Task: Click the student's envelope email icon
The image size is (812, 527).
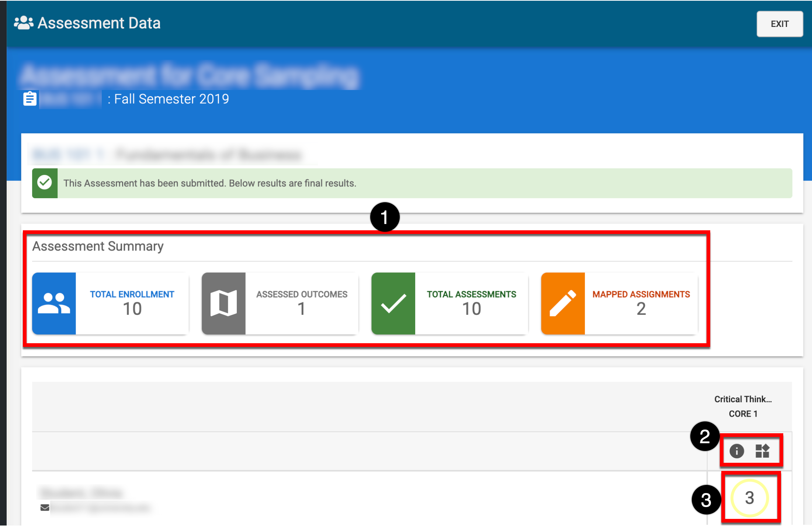Action: 45,507
